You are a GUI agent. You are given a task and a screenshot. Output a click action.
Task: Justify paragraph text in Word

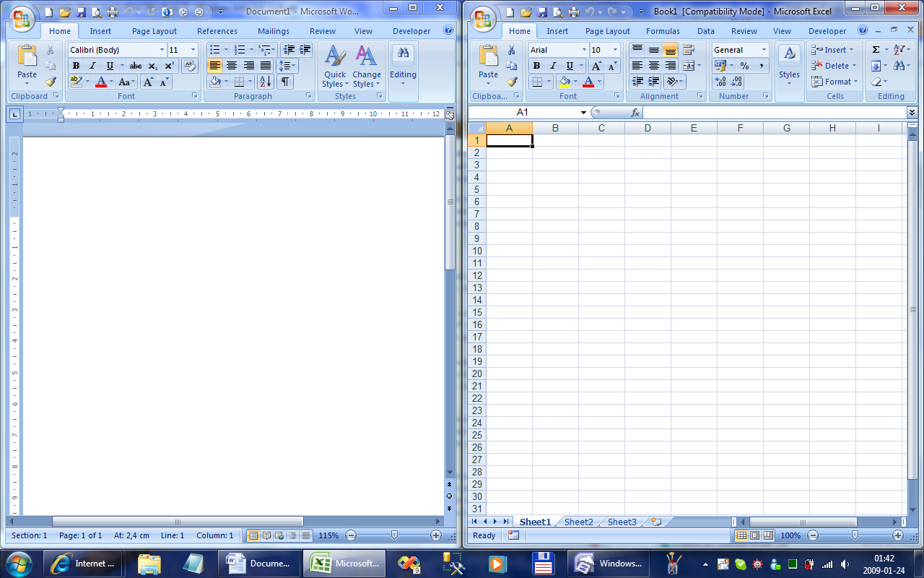pyautogui.click(x=266, y=66)
